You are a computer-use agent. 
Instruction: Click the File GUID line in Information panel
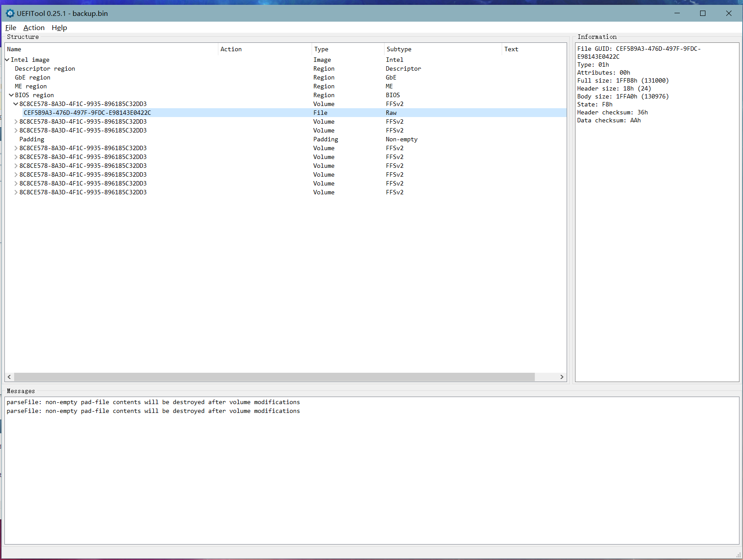pos(639,53)
